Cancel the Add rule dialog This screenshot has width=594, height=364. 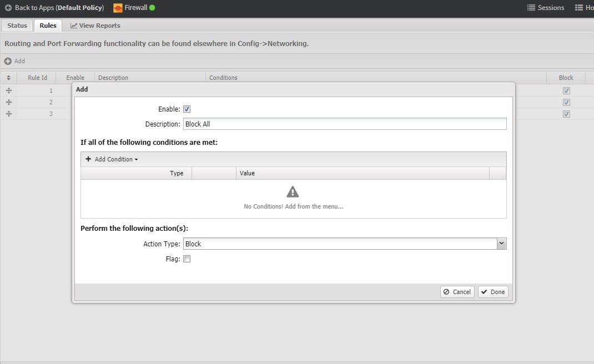tap(457, 292)
